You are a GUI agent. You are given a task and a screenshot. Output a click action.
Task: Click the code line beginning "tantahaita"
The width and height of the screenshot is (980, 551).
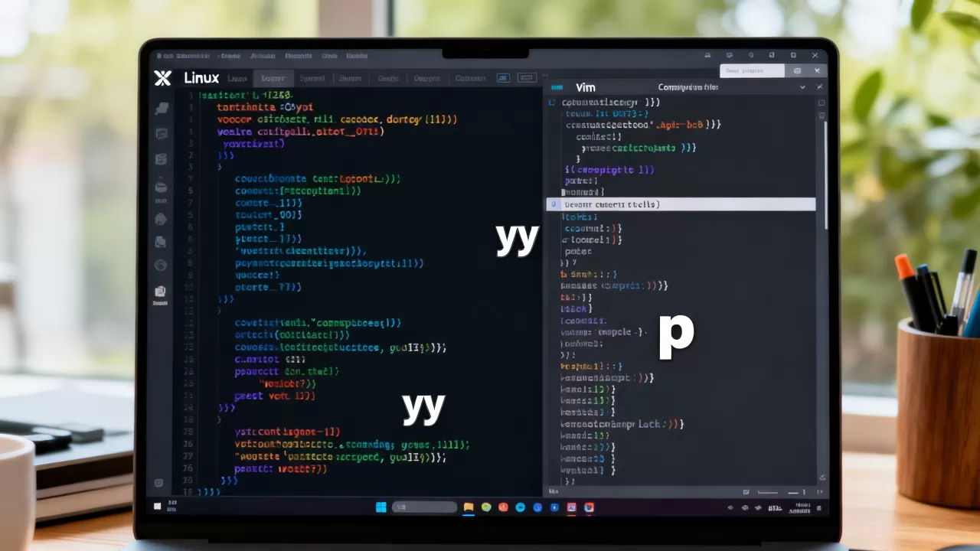click(x=265, y=108)
